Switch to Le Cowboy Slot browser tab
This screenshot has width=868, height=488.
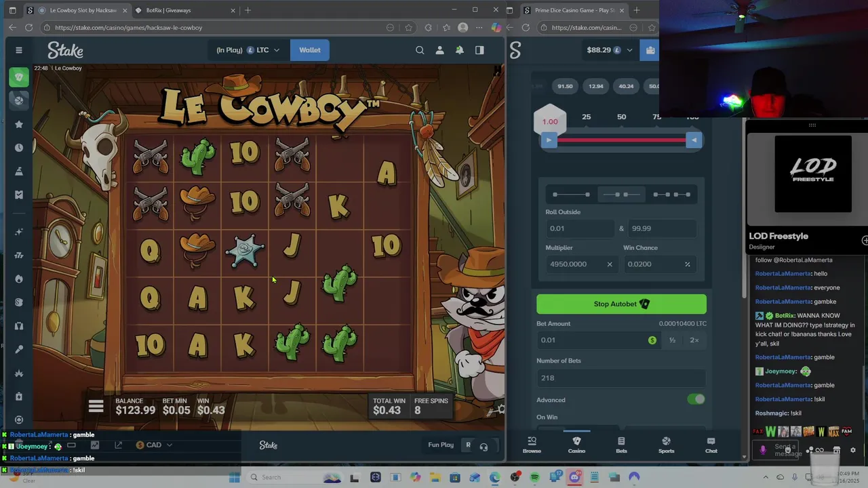[x=77, y=10]
